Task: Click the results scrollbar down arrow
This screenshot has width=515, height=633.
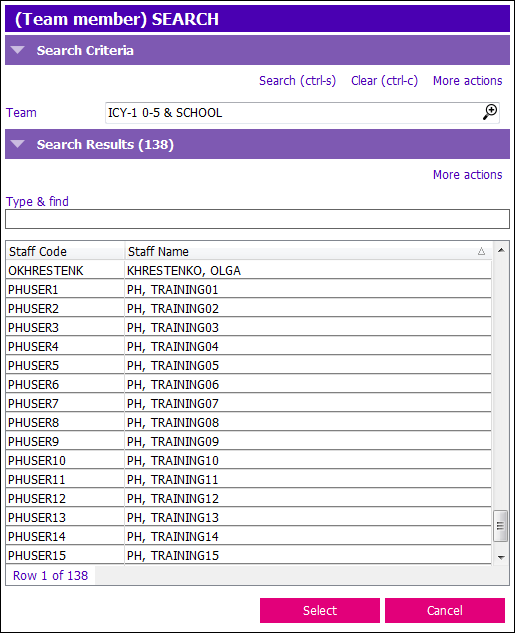Action: (501, 558)
